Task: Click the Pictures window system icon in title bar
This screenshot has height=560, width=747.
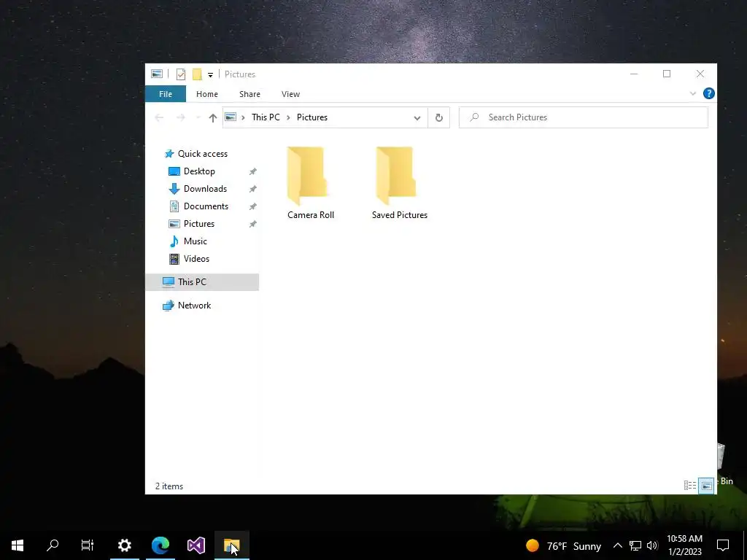Action: (157, 74)
